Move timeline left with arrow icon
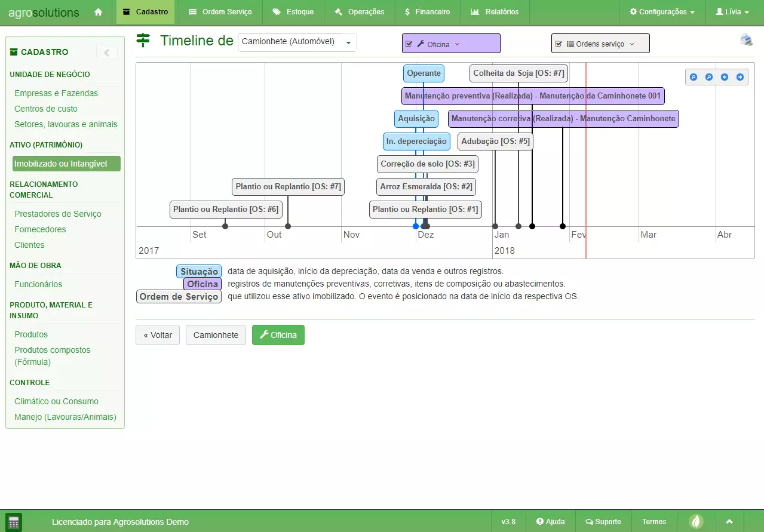Image resolution: width=764 pixels, height=532 pixels. click(x=725, y=77)
